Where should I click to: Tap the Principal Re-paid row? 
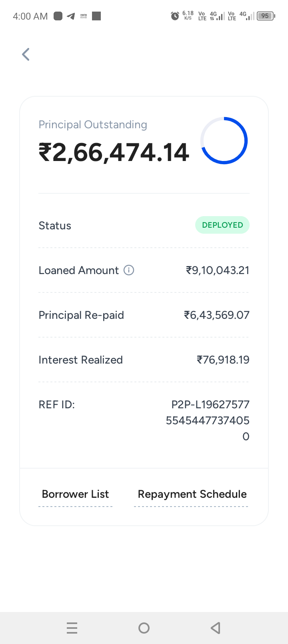tap(144, 315)
